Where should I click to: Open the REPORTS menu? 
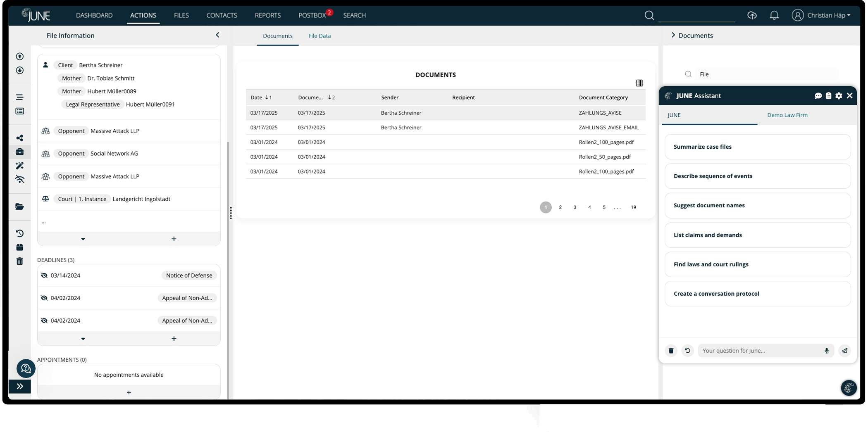pyautogui.click(x=267, y=15)
